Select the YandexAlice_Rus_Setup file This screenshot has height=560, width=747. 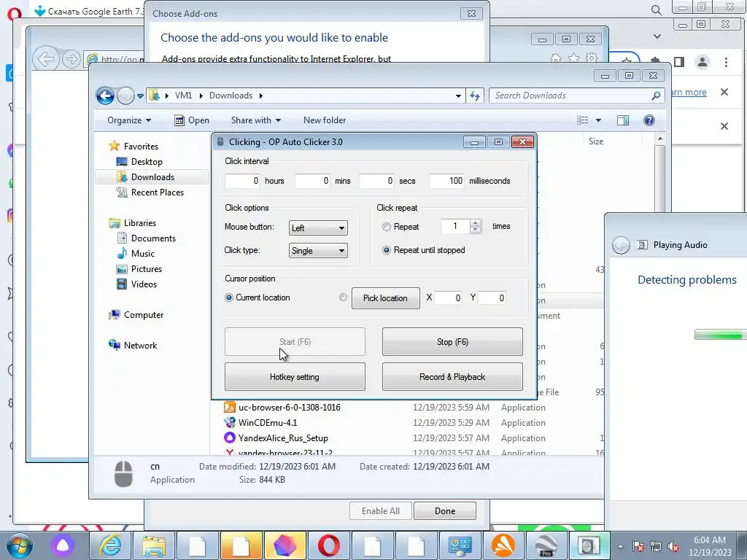point(283,438)
